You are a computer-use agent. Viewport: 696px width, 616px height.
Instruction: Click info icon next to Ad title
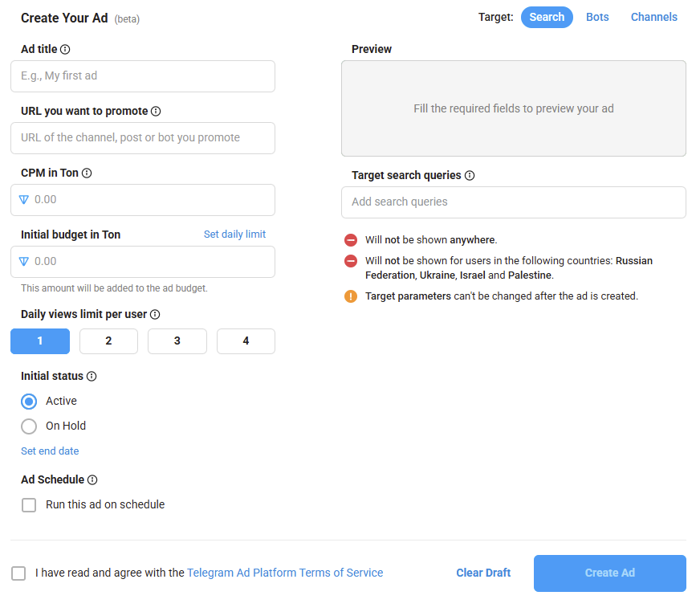coord(65,50)
